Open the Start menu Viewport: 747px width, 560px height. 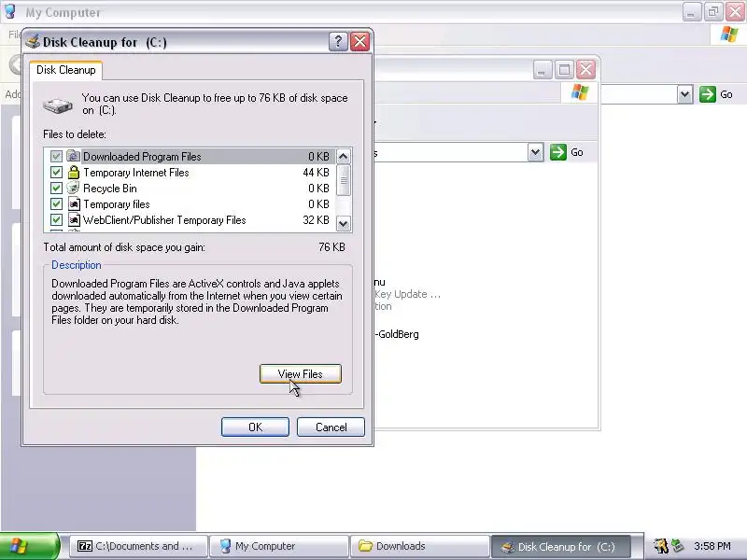pos(30,546)
